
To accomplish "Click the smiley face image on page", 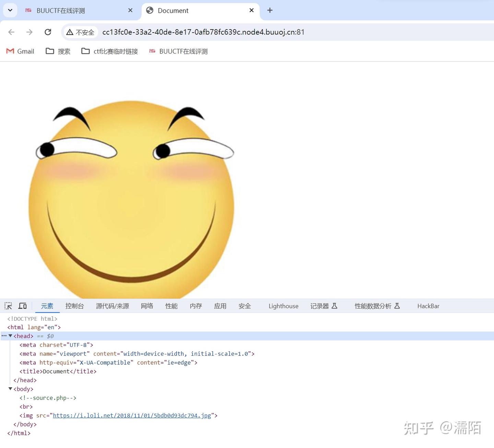I will 131,199.
